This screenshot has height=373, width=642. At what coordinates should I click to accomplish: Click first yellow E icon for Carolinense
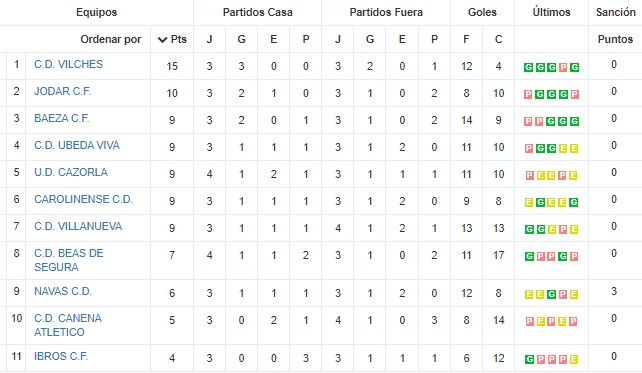click(529, 202)
